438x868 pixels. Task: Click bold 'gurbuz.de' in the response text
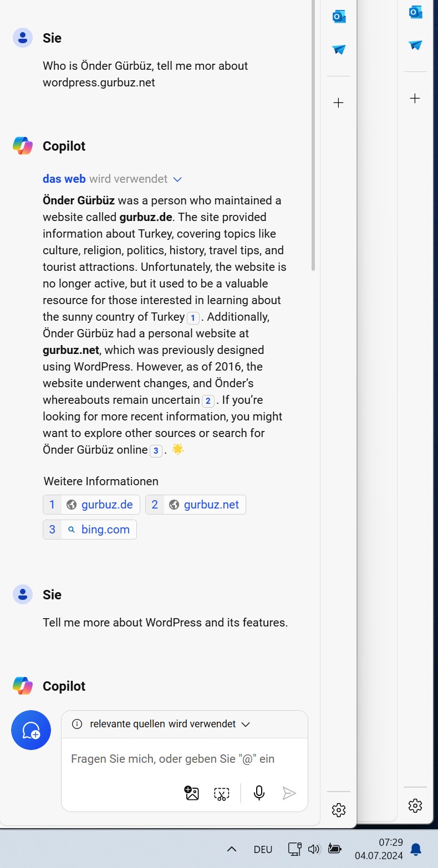click(146, 217)
